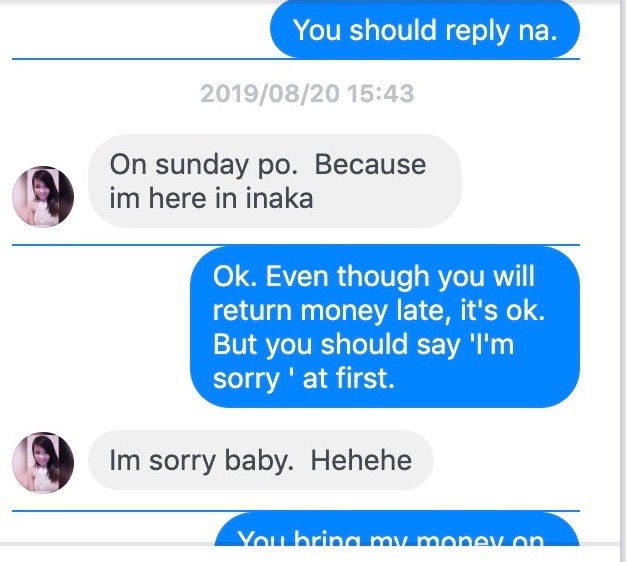This screenshot has height=562, width=626.
Task: Click gray bubble starting "On sunday po"
Action: [x=274, y=181]
